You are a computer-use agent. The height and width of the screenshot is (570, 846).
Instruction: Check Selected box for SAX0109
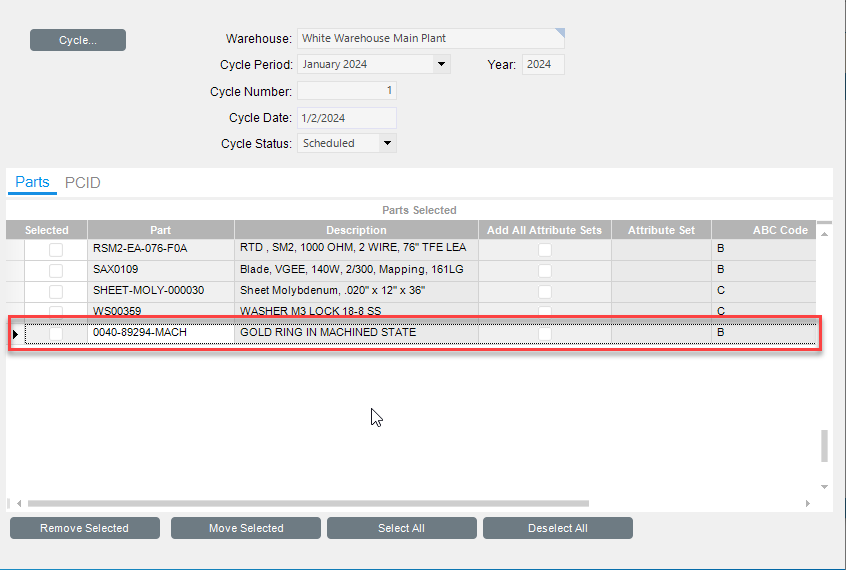[56, 270]
